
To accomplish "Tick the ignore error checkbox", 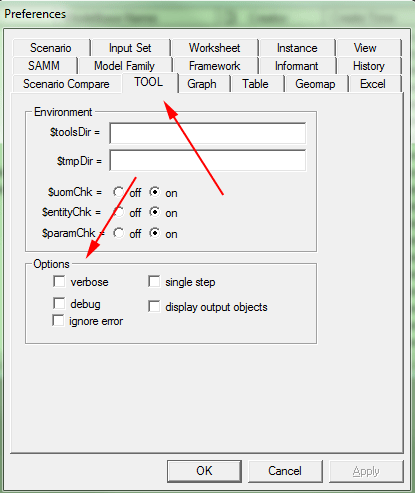I will 58,321.
